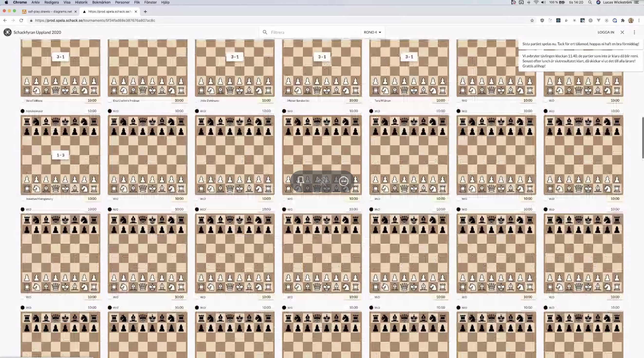Open the Mira Blomster vs Jonathan Montgomery board
The width and height of the screenshot is (644, 358).
pos(60,155)
